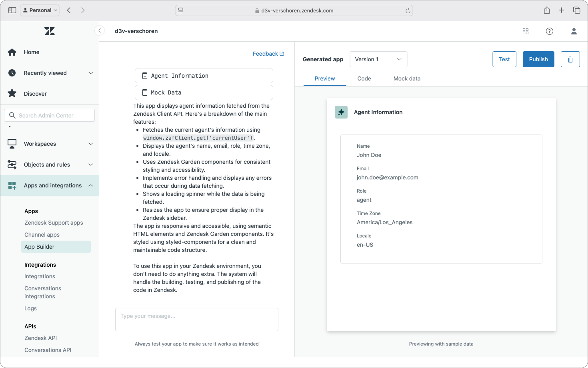Click the Apps and integrations icon
Viewport: 588px width, 368px height.
click(x=12, y=185)
